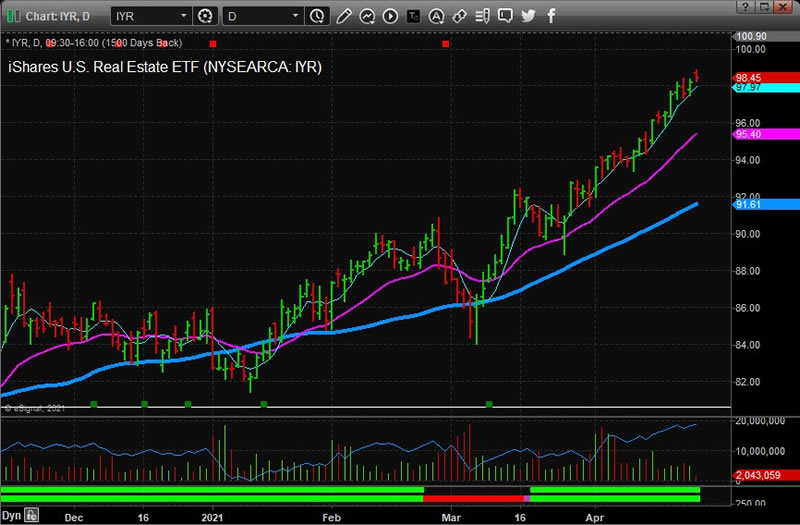
Task: Toggle the green window linking indicator
Action: tap(11, 16)
